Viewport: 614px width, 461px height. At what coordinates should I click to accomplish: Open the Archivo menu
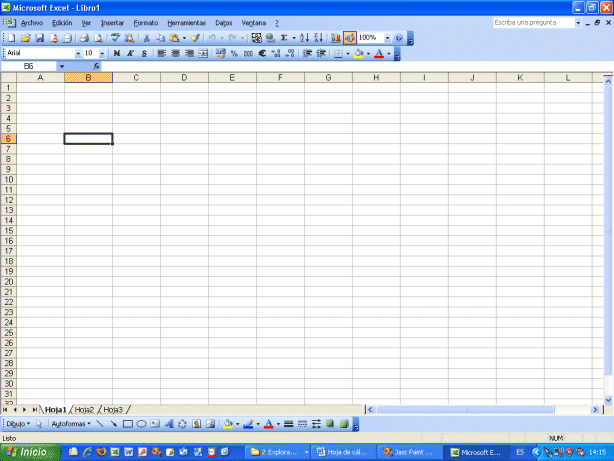click(x=32, y=23)
